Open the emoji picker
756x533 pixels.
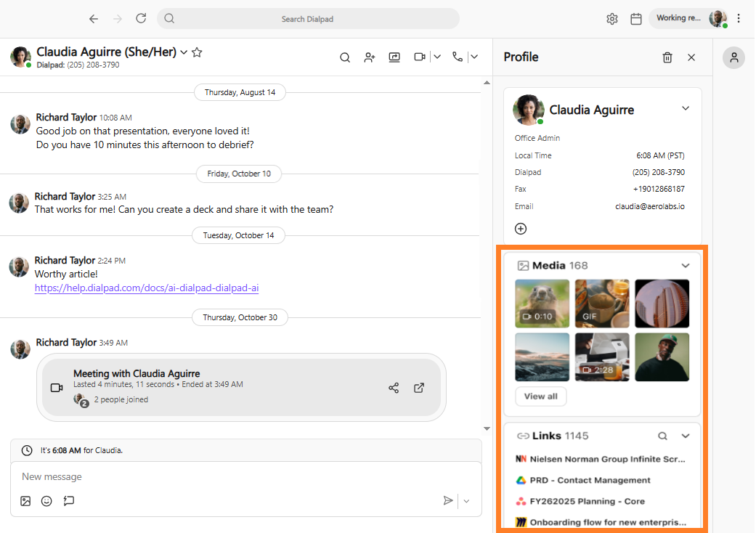46,501
